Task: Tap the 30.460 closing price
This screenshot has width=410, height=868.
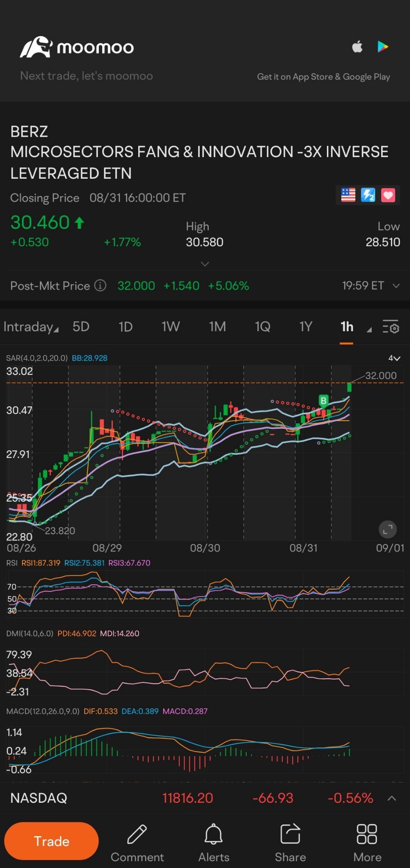Action: tap(40, 222)
